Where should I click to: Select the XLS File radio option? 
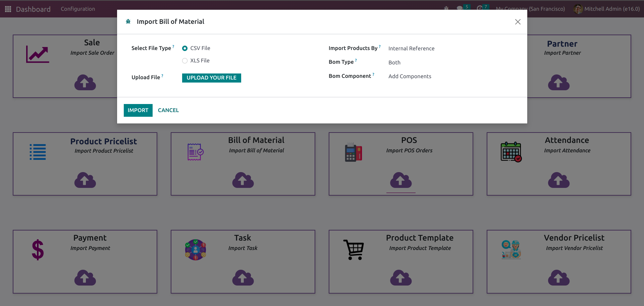pyautogui.click(x=185, y=61)
